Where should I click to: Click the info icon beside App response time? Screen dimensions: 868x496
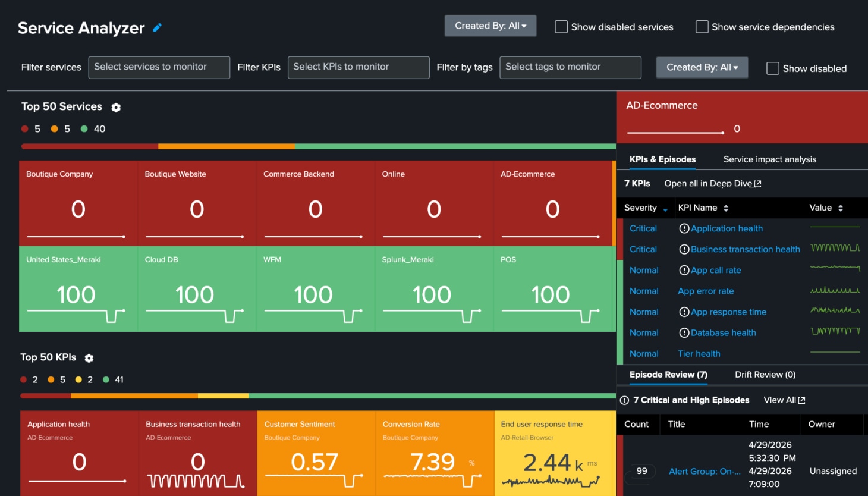pos(684,312)
